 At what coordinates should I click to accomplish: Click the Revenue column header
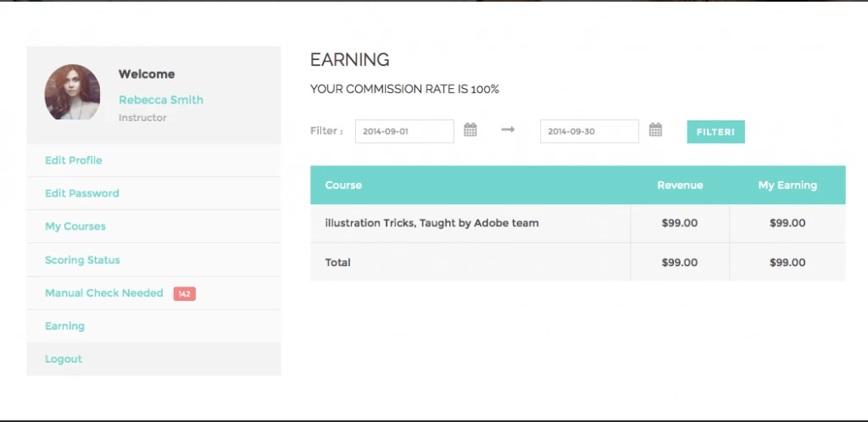tap(680, 185)
